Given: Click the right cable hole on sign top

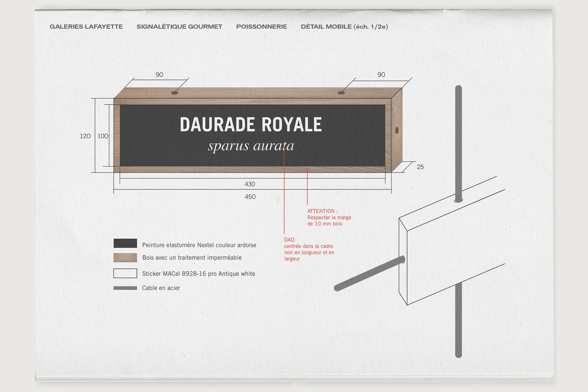Looking at the screenshot, I should [x=341, y=93].
